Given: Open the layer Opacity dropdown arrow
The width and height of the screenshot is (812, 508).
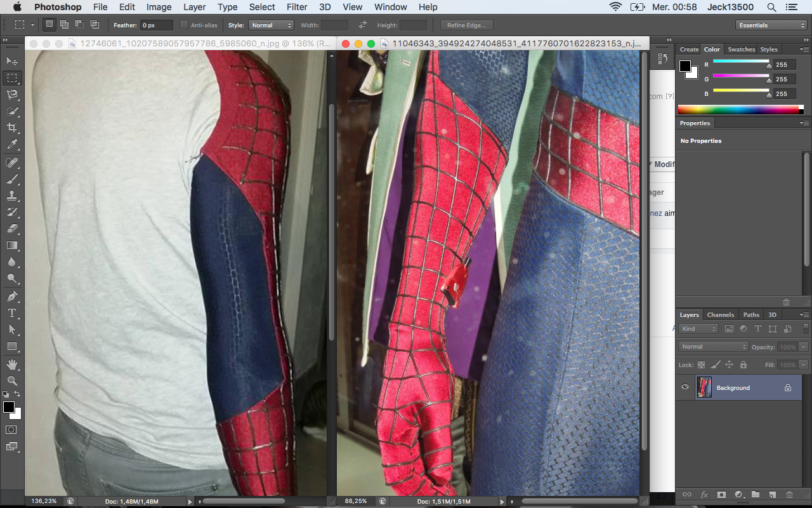Looking at the screenshot, I should point(804,347).
